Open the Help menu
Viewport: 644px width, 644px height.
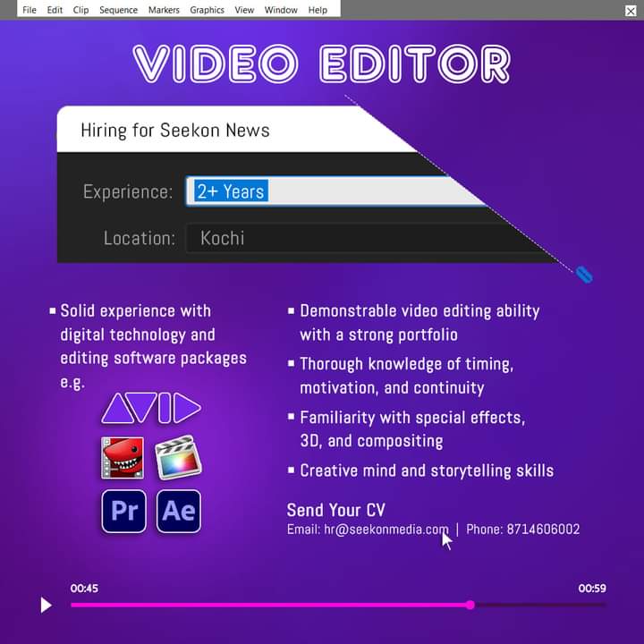pyautogui.click(x=318, y=10)
